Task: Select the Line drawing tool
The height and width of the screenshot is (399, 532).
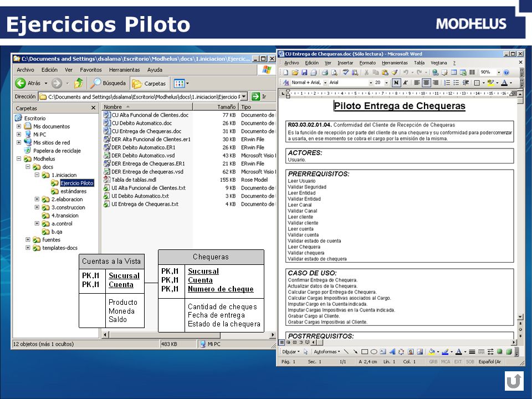Action: tap(346, 352)
